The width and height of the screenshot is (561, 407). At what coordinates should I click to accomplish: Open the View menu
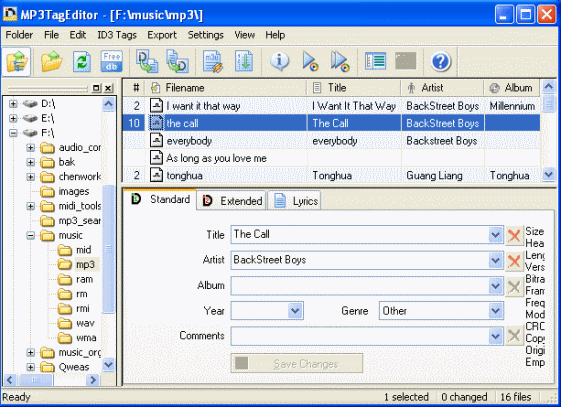coord(244,35)
